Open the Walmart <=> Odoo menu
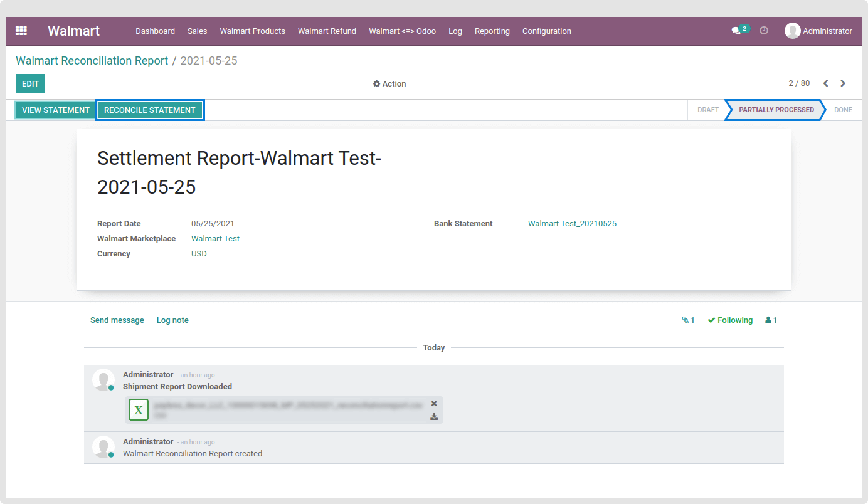The image size is (868, 504). [402, 31]
